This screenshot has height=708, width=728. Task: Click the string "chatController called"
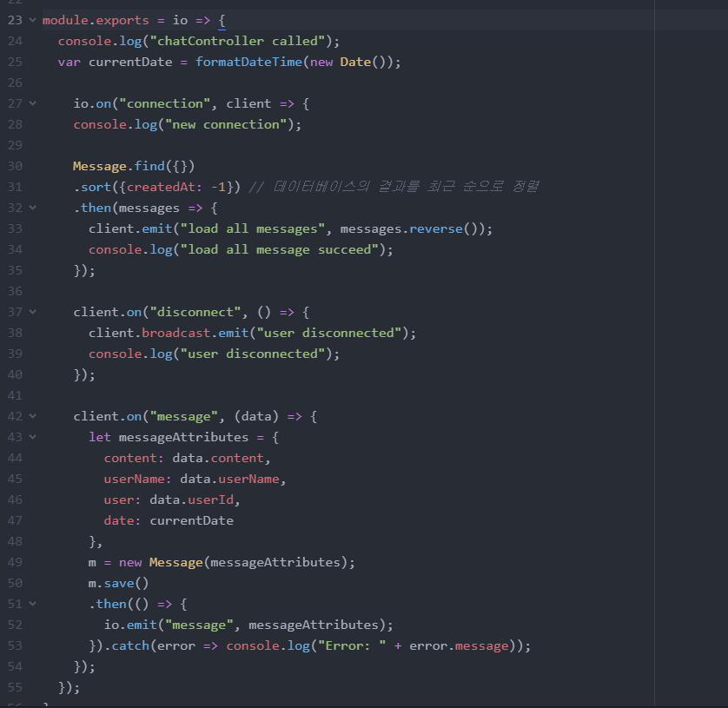[x=237, y=42]
